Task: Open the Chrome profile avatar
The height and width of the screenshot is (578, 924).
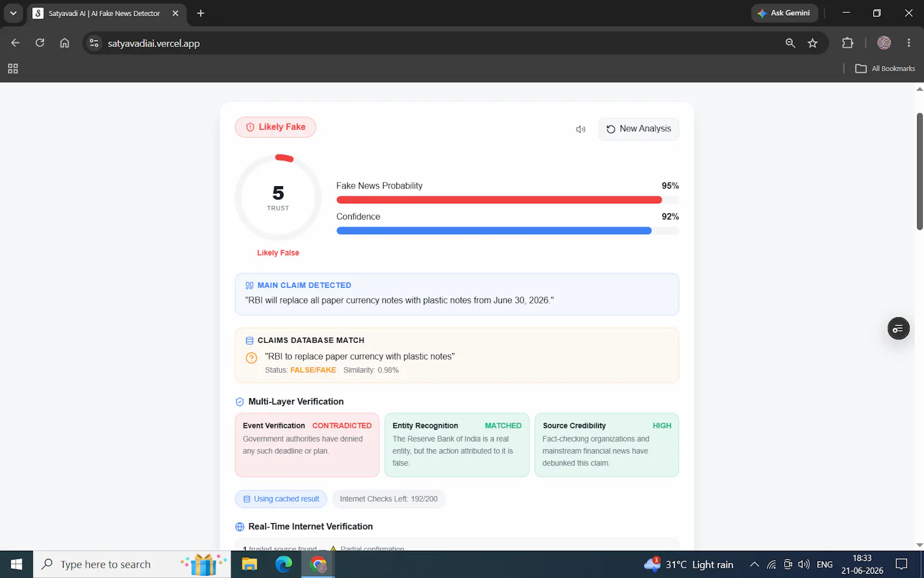Action: [884, 43]
